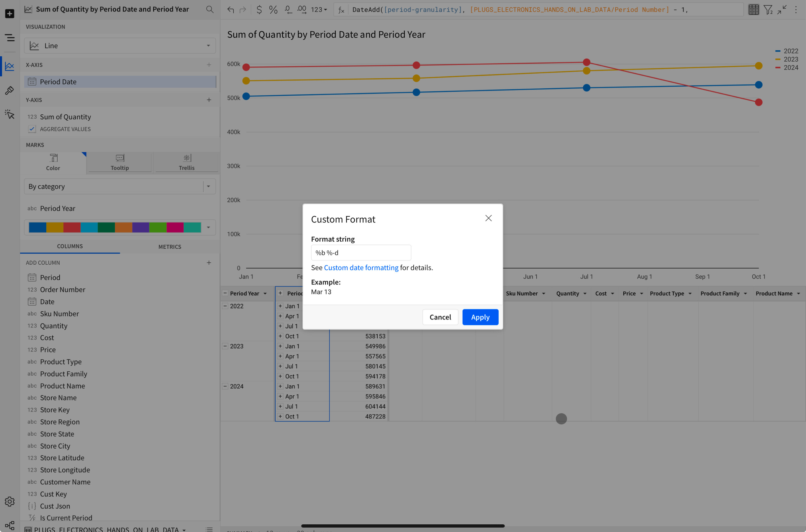This screenshot has width=806, height=532.
Task: Undo the last action
Action: (230, 9)
